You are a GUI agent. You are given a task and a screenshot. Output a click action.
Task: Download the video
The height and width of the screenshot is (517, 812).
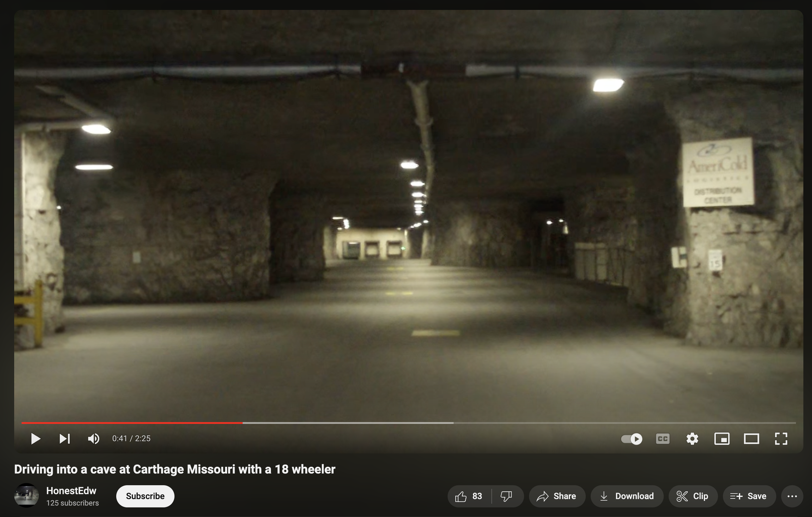pos(627,496)
